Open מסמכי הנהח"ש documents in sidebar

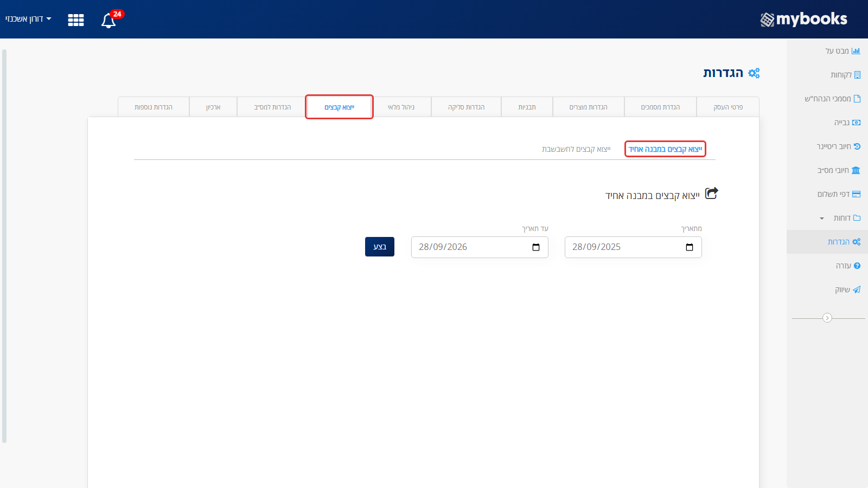pyautogui.click(x=827, y=99)
